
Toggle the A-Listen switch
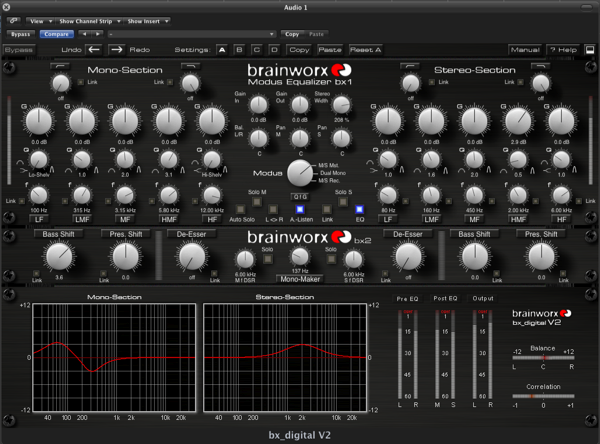[x=299, y=209]
